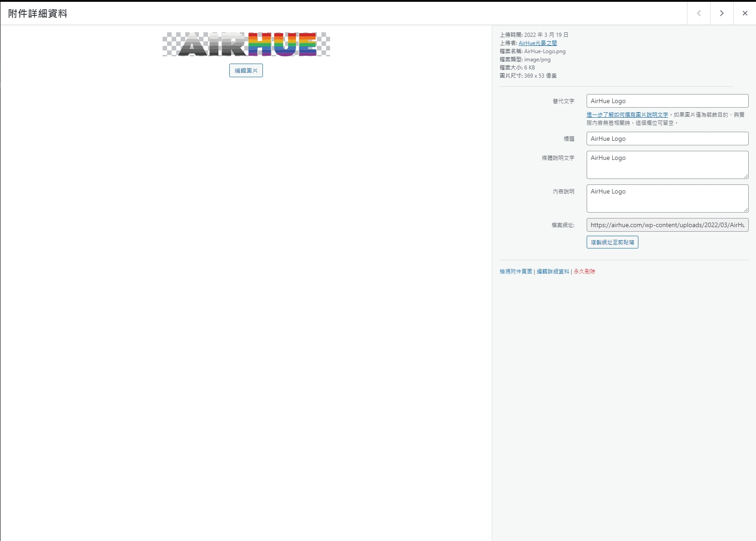This screenshot has width=756, height=541.
Task: Click the 附件詳細資料 dialog title
Action: (x=38, y=14)
